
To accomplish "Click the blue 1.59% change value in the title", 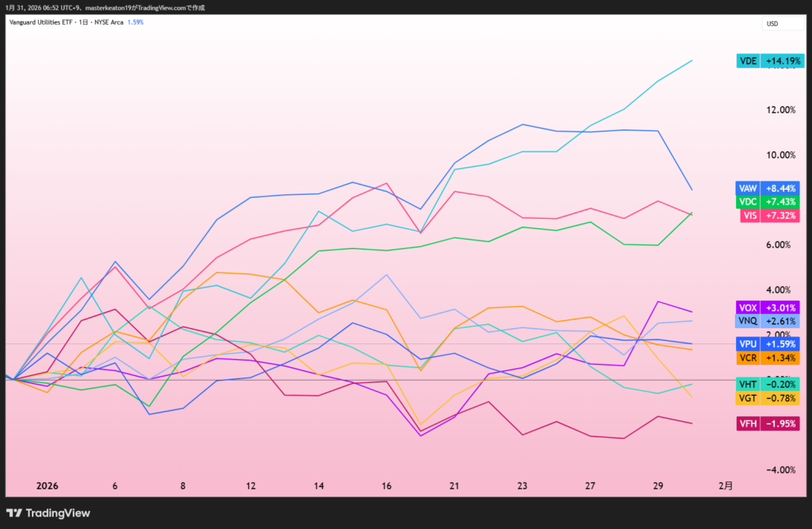I will tap(136, 22).
